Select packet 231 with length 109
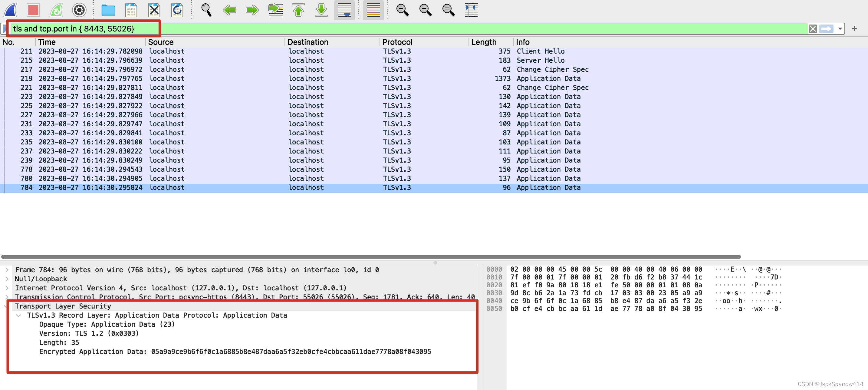 coord(434,124)
